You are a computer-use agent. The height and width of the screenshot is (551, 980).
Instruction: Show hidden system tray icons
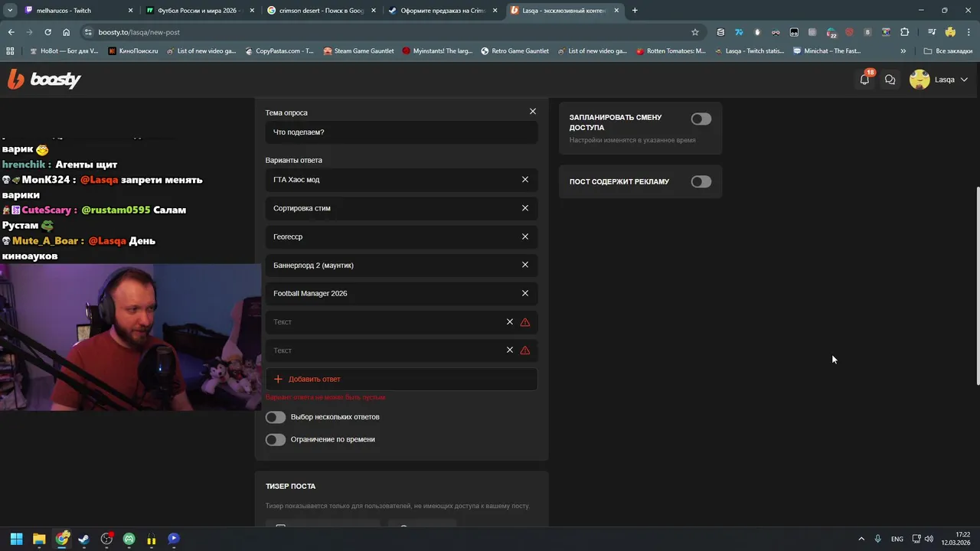pyautogui.click(x=861, y=539)
